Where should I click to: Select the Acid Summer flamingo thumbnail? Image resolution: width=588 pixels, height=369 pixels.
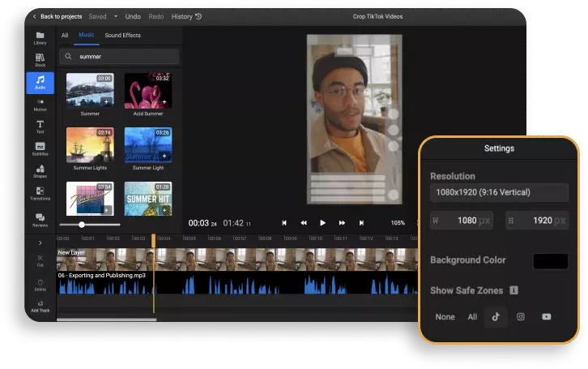[x=148, y=91]
